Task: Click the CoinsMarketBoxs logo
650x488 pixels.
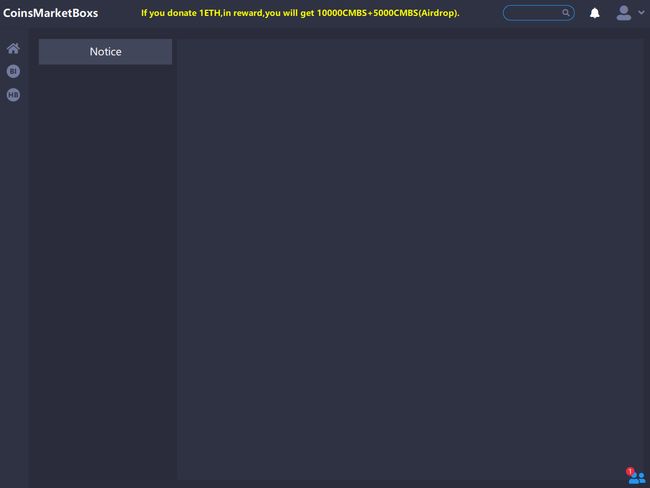Action: 51,13
